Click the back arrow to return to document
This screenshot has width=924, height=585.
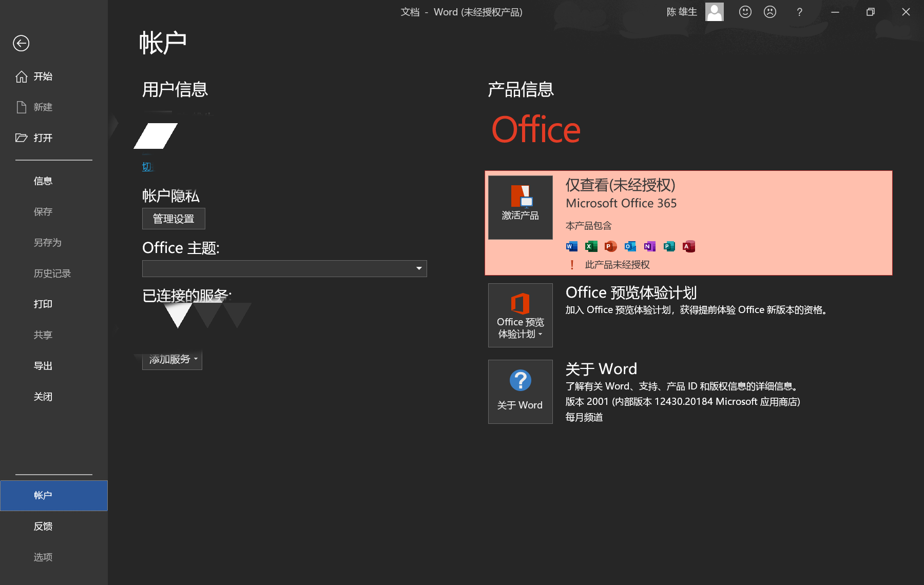[21, 43]
